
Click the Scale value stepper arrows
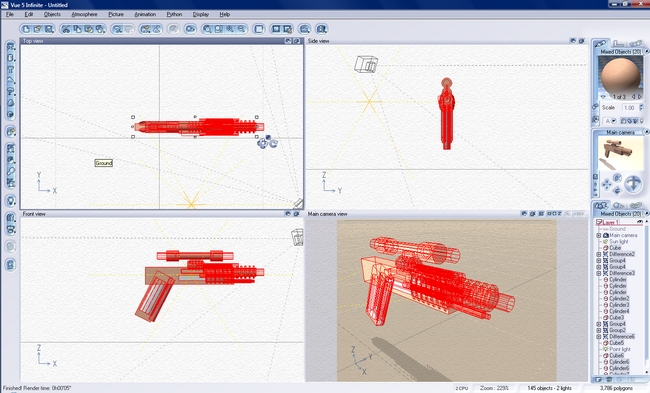(x=641, y=108)
